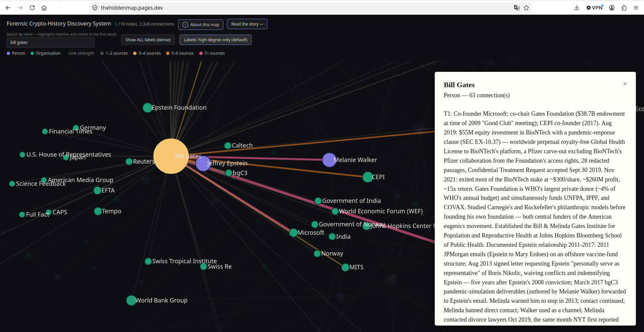Click the 'Person — 63 connection(s)' text

tap(477, 95)
